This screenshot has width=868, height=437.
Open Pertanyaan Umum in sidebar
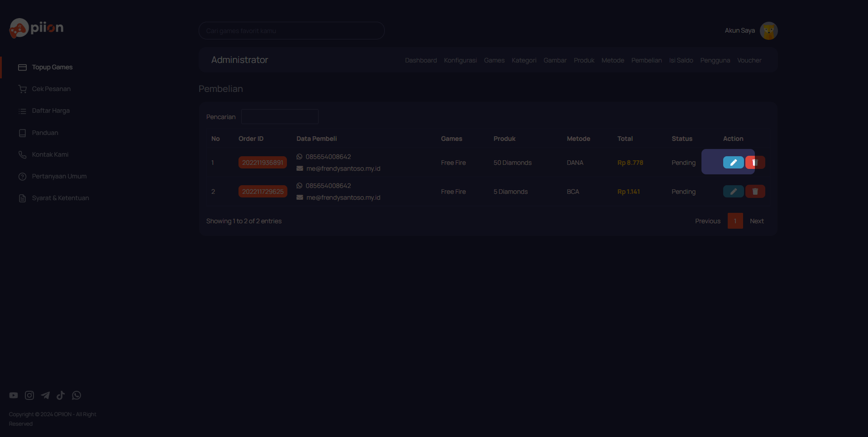click(x=59, y=176)
